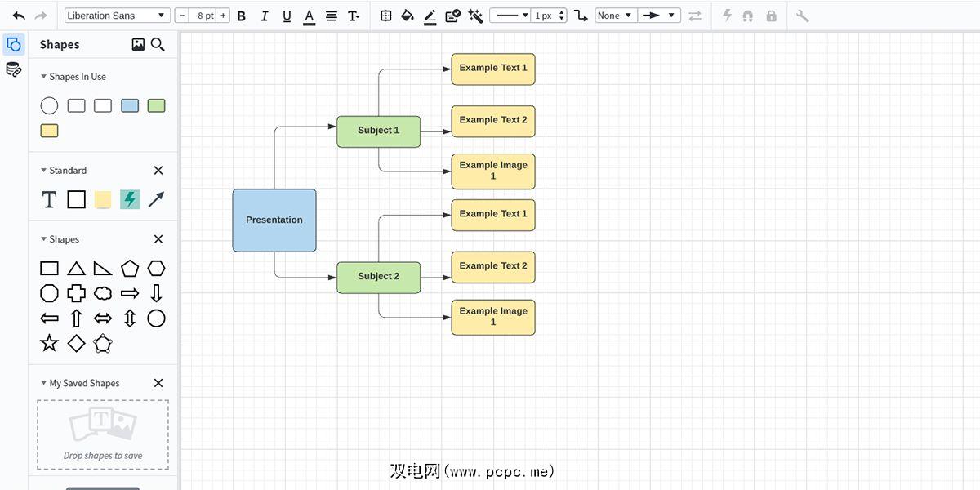Select the diagonal arrow line tool
The image size is (980, 490).
(x=157, y=199)
